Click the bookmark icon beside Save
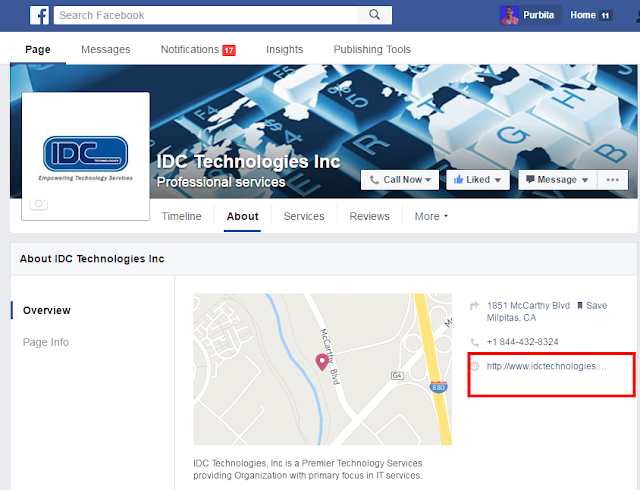 pos(580,305)
